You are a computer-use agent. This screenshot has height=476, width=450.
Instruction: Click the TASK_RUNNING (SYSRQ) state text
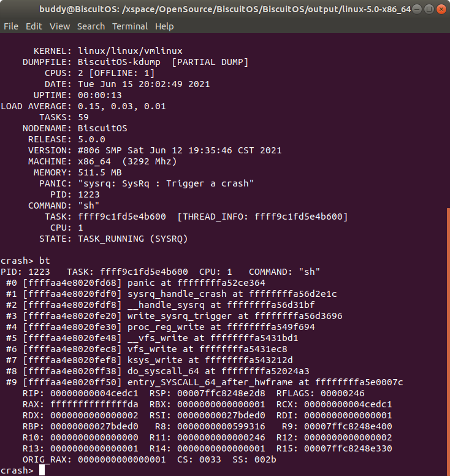[132, 239]
